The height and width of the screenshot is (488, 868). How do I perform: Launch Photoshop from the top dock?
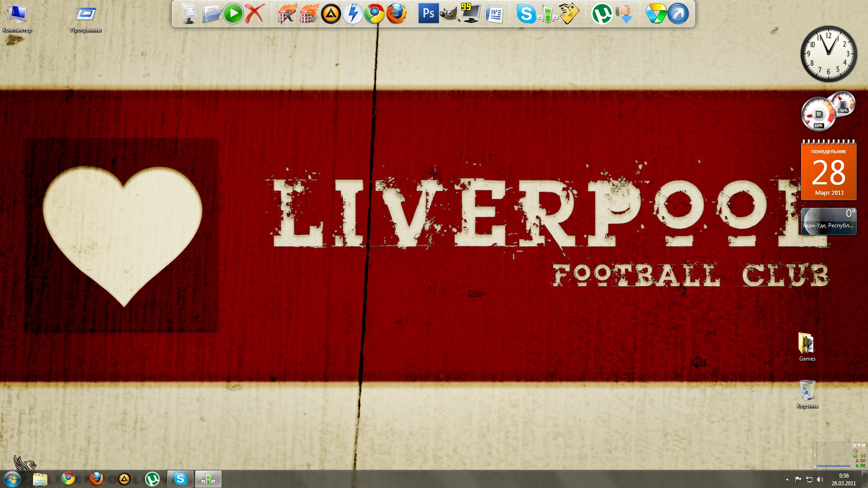[x=428, y=14]
